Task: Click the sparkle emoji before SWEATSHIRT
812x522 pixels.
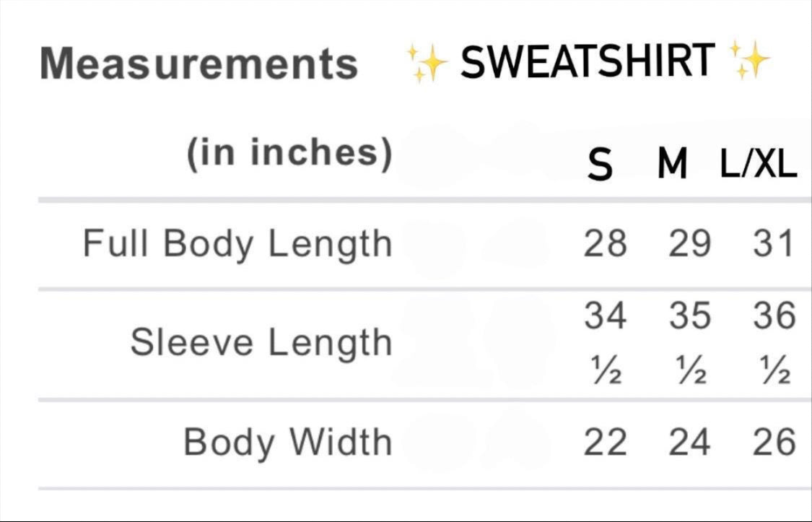Action: (429, 63)
